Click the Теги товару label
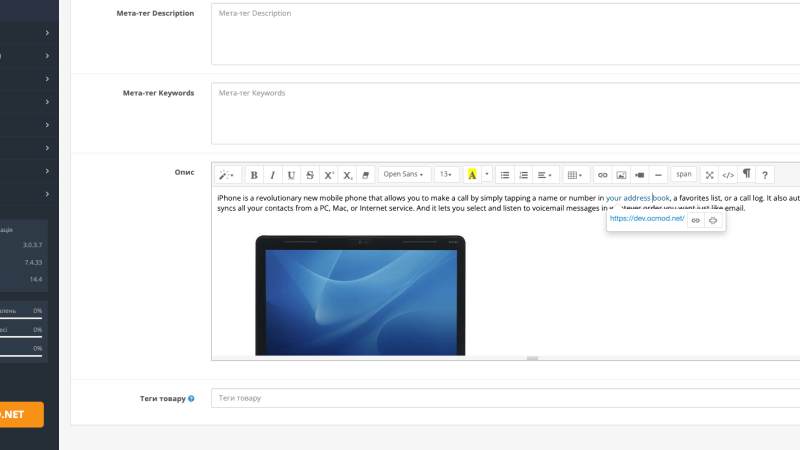Viewport: 800px width, 450px height. coord(163,398)
